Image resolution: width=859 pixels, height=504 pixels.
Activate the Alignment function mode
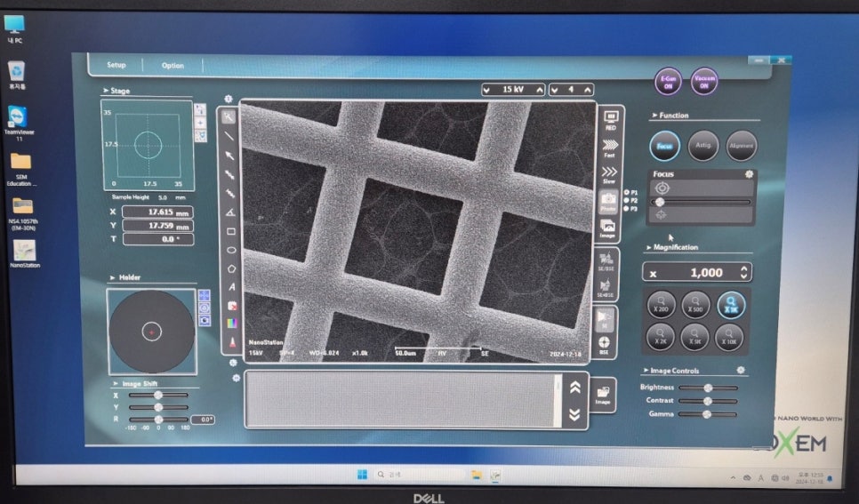click(741, 145)
